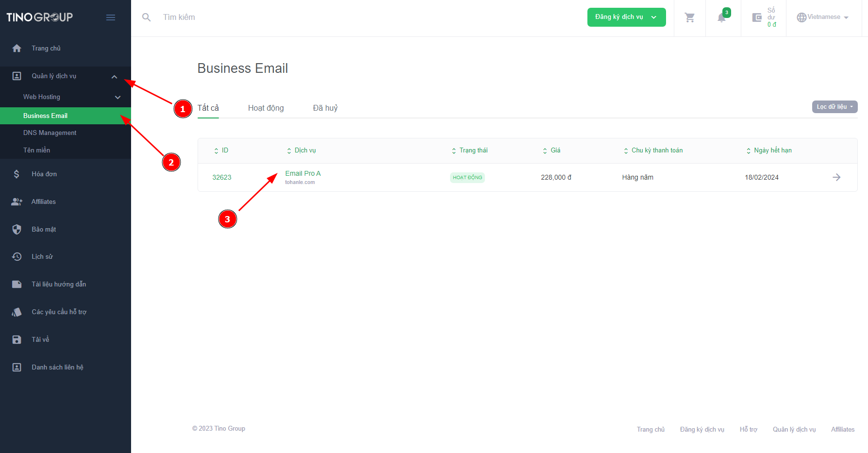Click footer Quản lý dịch vụ link
Image resolution: width=868 pixels, height=453 pixels.
coord(794,430)
